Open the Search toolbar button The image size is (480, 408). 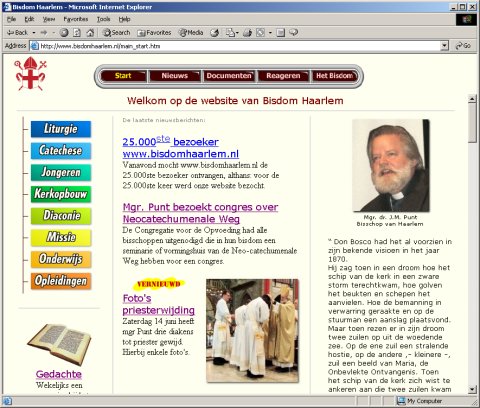coord(116,33)
